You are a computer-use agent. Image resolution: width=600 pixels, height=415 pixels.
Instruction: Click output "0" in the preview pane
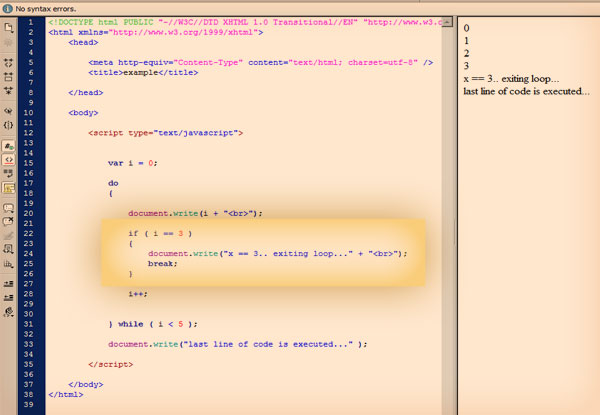466,28
